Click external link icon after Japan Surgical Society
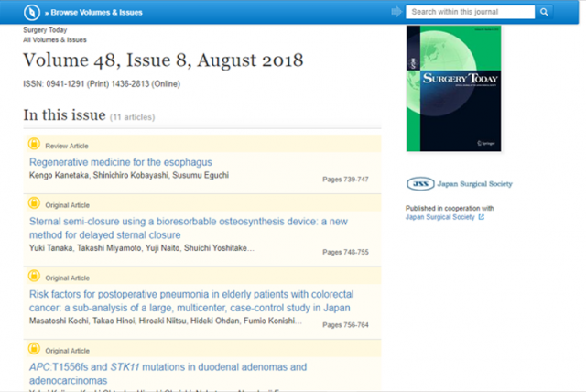 (x=482, y=218)
